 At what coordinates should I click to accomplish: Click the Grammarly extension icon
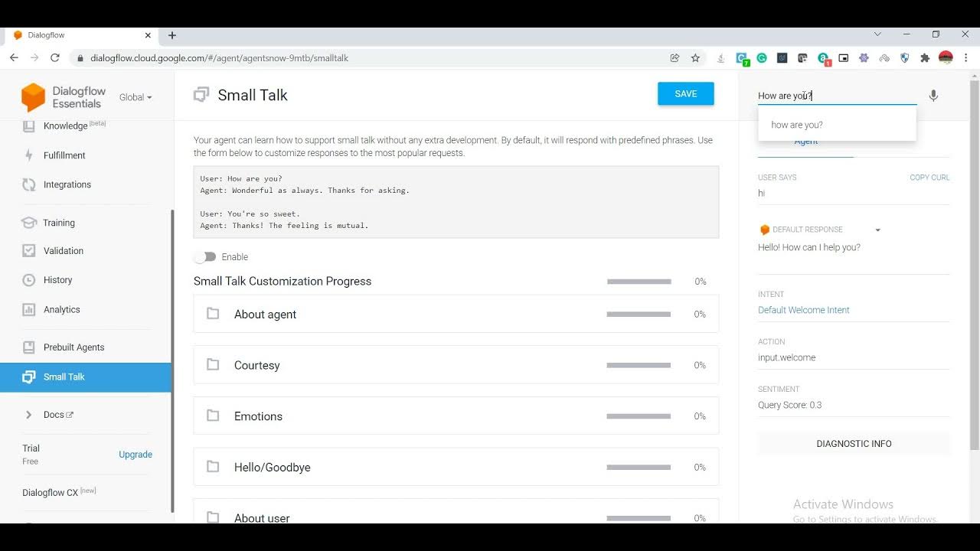[x=762, y=57]
